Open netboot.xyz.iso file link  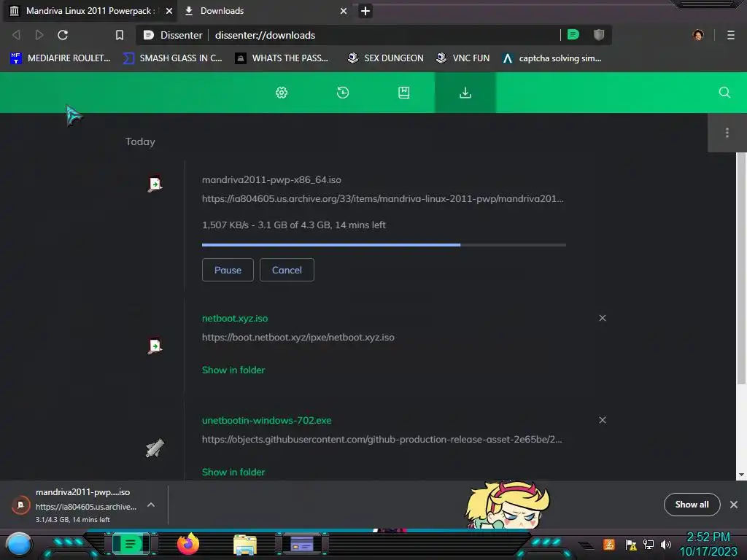[235, 318]
